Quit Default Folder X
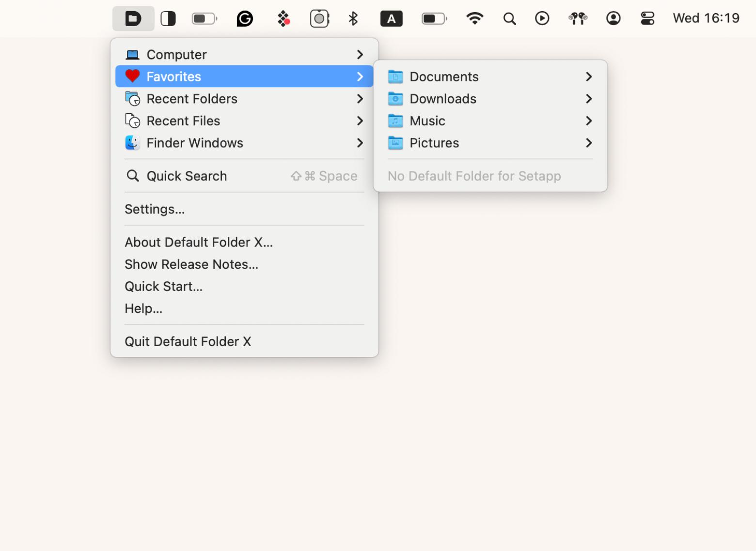756x551 pixels. (x=244, y=341)
